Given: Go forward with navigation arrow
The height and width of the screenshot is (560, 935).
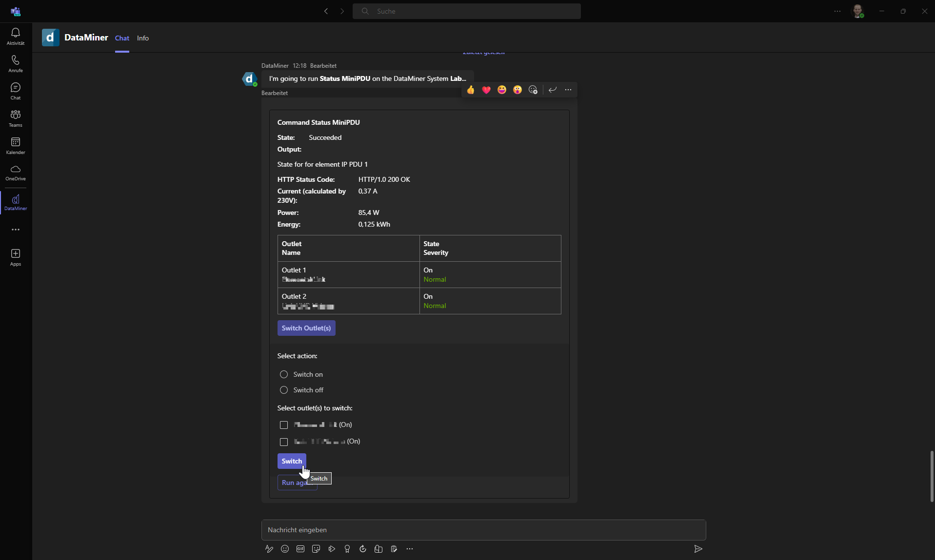Looking at the screenshot, I should [342, 11].
